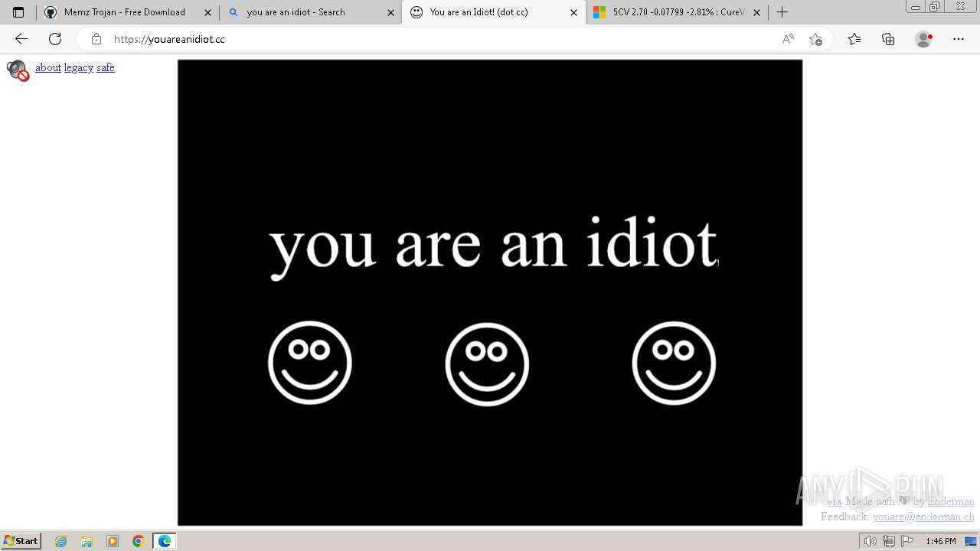Switch to 'you are an idiot - Search' tab
Image resolution: width=980 pixels, height=551 pixels.
[310, 12]
